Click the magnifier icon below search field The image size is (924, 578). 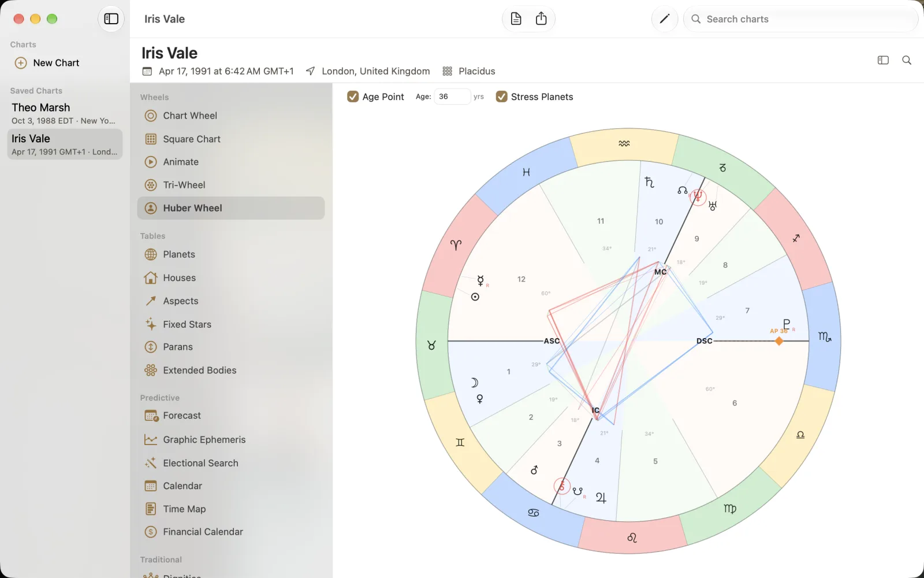pyautogui.click(x=907, y=60)
